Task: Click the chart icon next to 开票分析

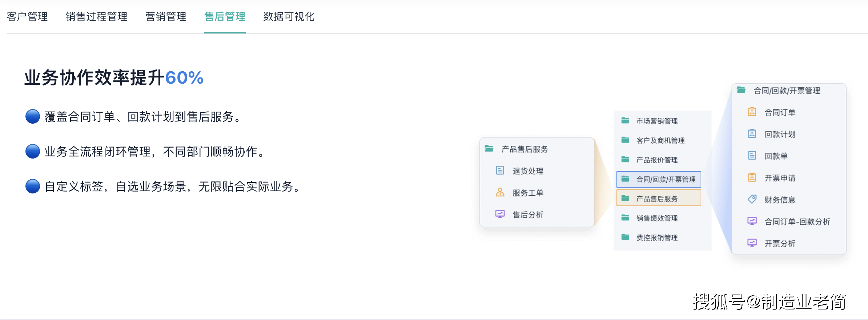Action: pos(752,243)
